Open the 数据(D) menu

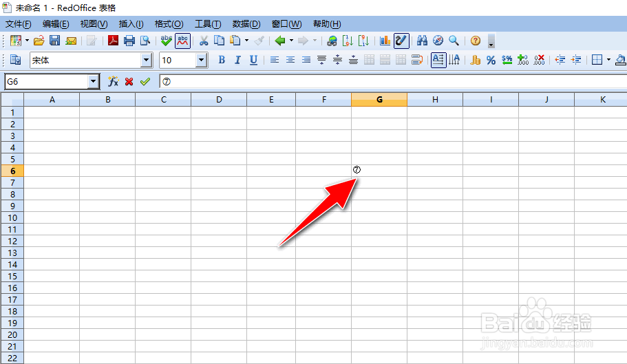pos(246,24)
